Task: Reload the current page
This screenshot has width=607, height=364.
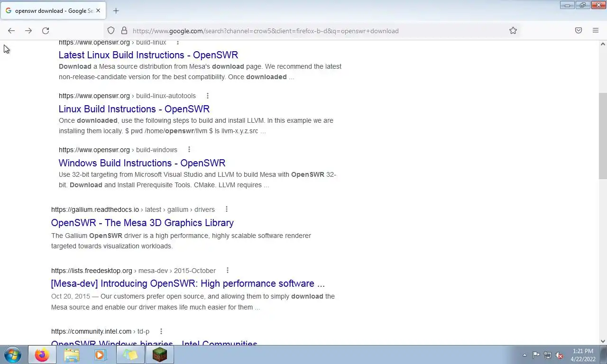Action: (x=46, y=31)
